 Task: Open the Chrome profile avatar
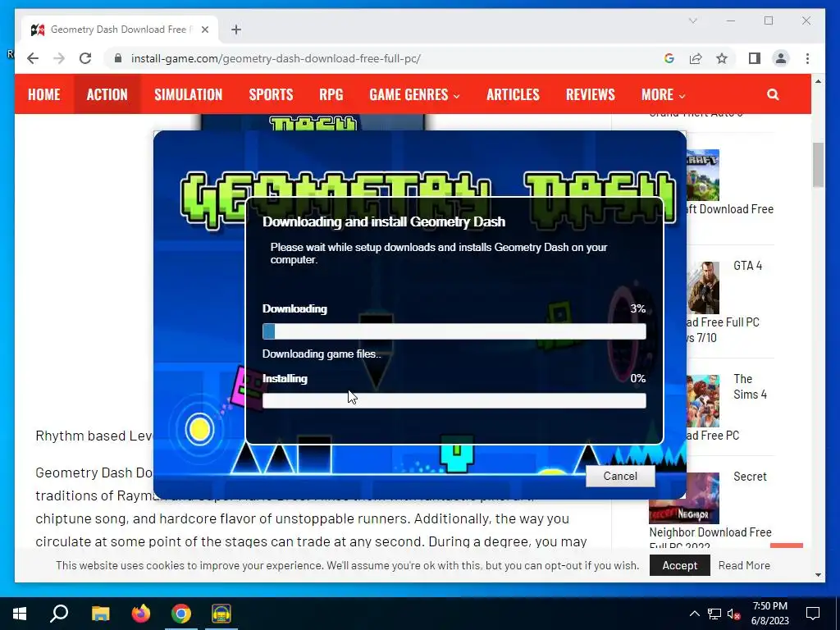pos(781,58)
